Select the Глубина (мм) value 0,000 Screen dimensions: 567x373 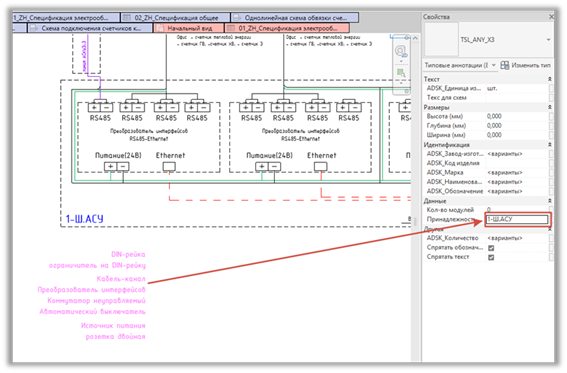[517, 126]
